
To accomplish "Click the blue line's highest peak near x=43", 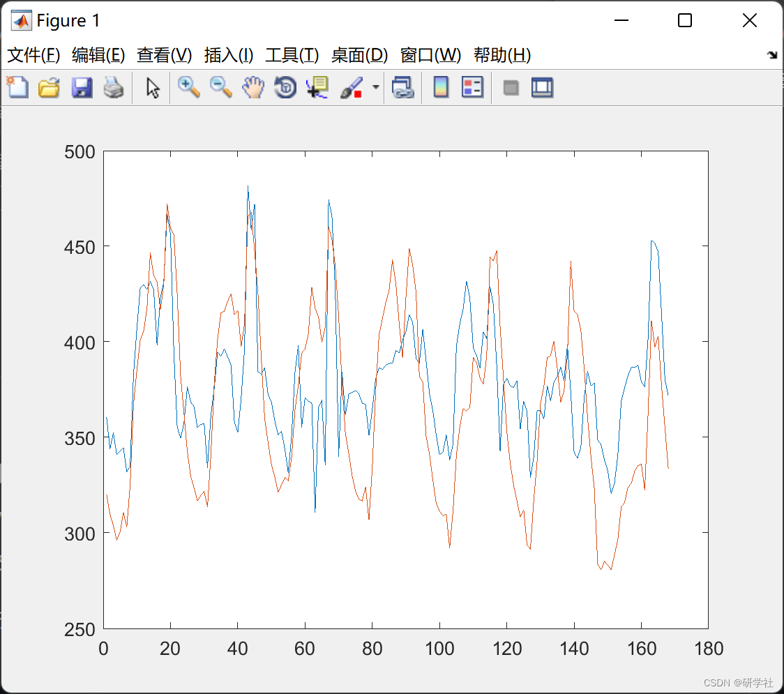I will [x=248, y=187].
